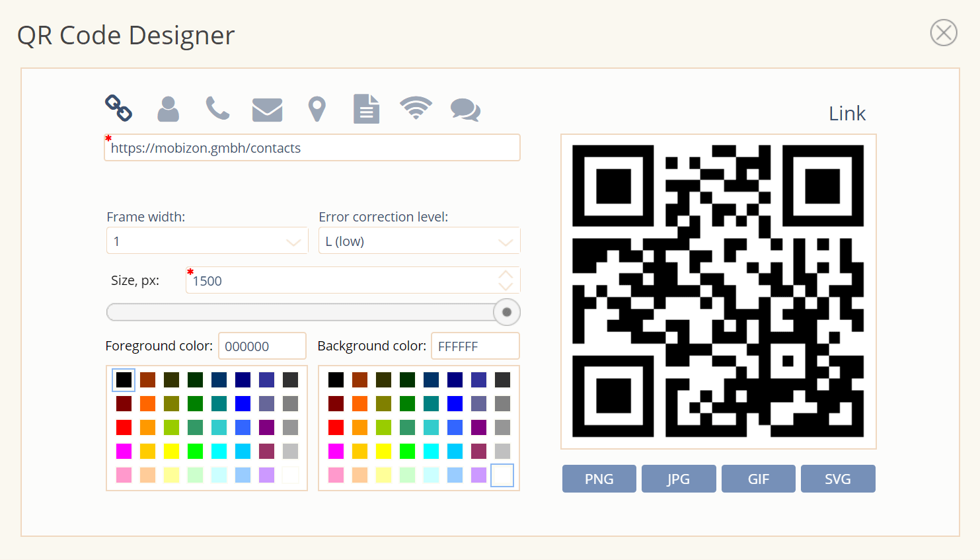Click the Background color hex field

475,346
